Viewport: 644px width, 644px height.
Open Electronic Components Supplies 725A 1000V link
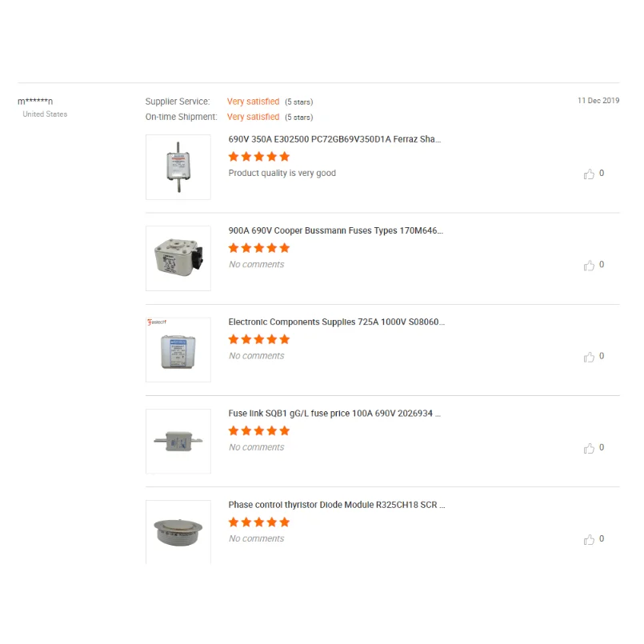click(336, 322)
